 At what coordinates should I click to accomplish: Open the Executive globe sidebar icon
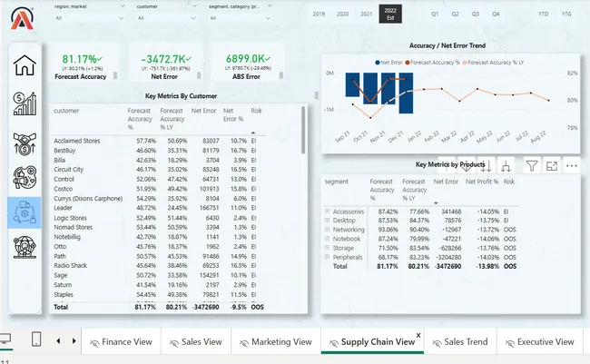25,246
